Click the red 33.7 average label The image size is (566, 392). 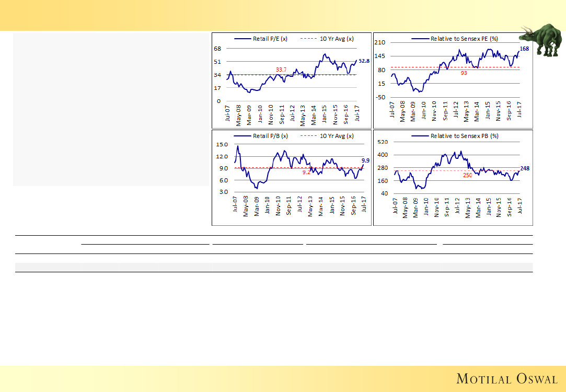tap(281, 70)
